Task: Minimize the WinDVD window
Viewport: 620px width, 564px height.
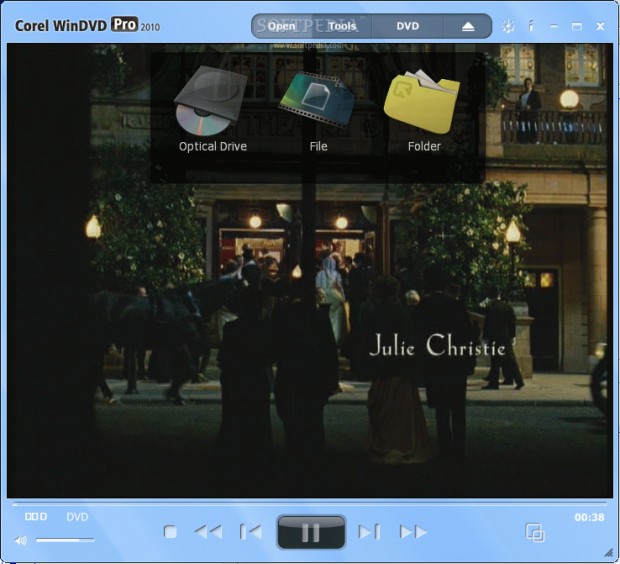Action: click(x=554, y=26)
